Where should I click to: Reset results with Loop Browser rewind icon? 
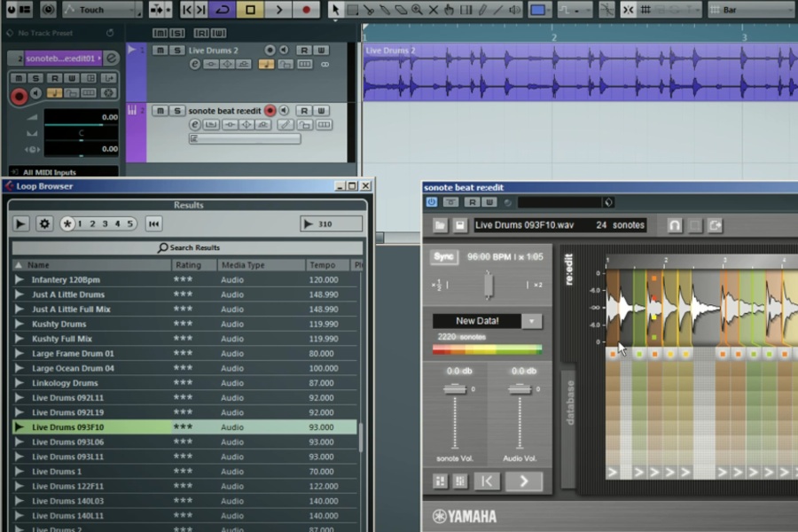click(x=153, y=223)
